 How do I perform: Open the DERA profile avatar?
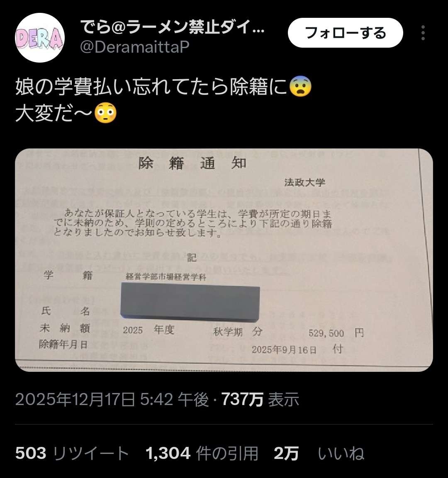click(x=40, y=37)
